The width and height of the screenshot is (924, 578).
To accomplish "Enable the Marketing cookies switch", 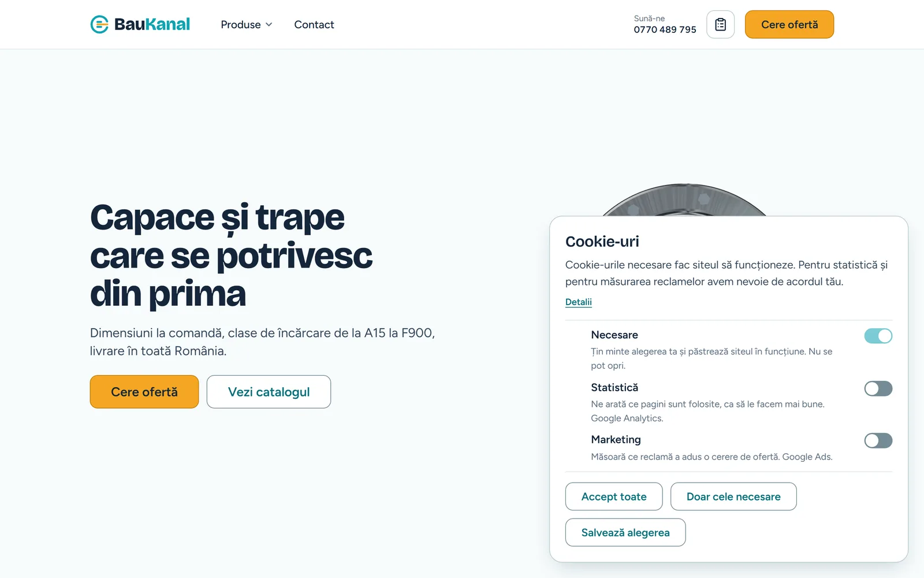I will click(x=878, y=440).
